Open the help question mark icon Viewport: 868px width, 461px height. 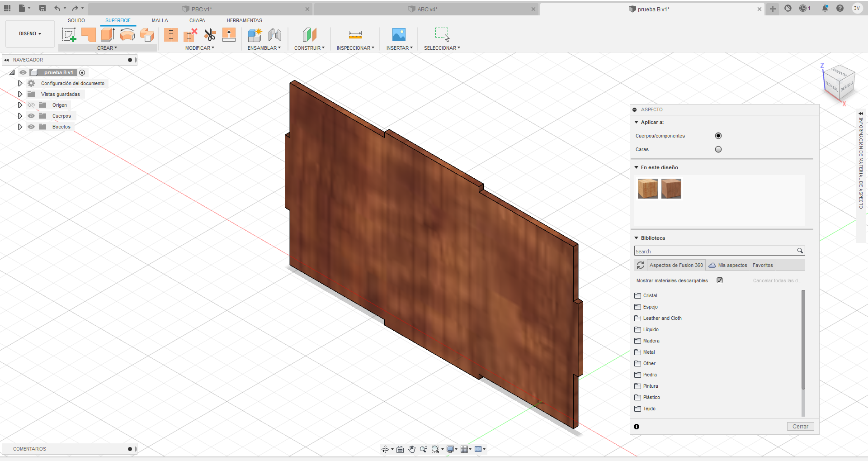click(840, 8)
